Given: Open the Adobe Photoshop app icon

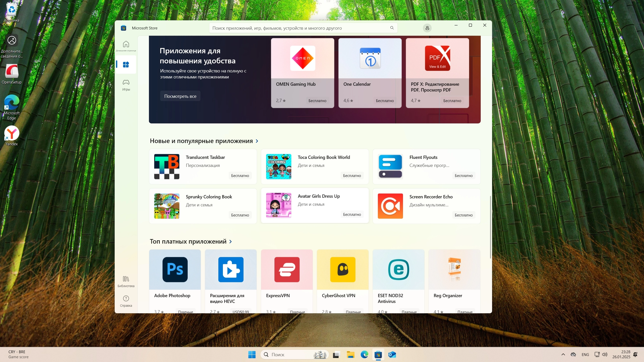Looking at the screenshot, I should (175, 269).
